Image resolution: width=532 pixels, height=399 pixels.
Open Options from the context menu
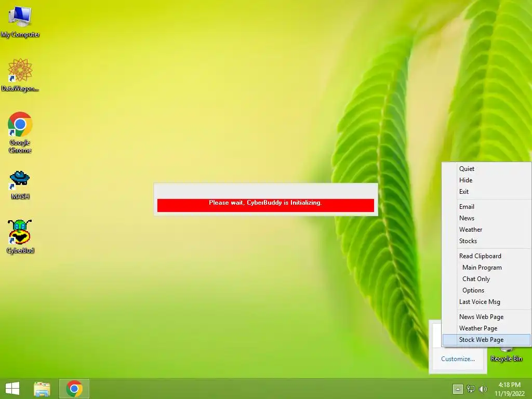[x=486, y=291]
